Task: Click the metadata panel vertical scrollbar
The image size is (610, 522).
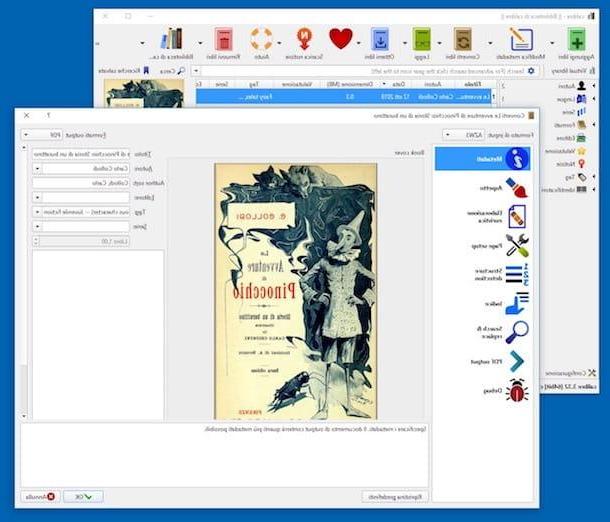Action: point(24,282)
